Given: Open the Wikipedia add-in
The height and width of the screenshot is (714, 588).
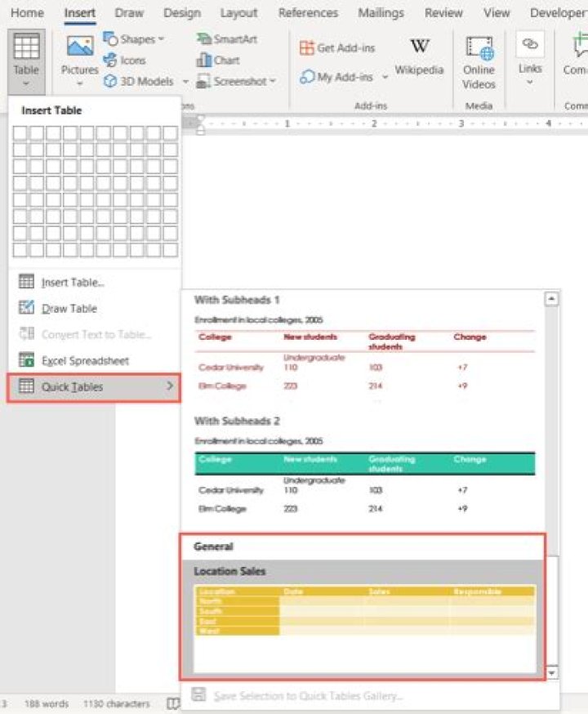Looking at the screenshot, I should (x=419, y=57).
